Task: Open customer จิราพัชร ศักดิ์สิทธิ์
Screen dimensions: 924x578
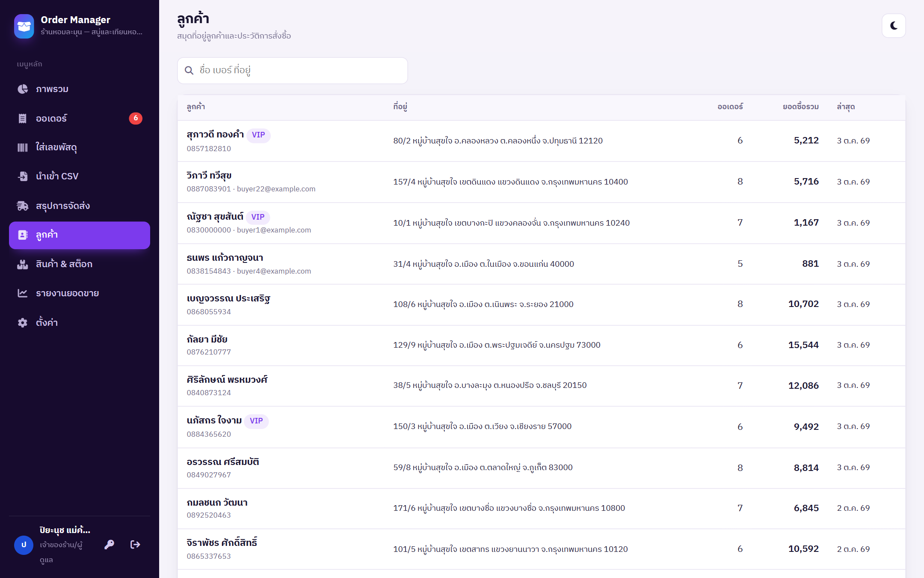Action: click(222, 543)
